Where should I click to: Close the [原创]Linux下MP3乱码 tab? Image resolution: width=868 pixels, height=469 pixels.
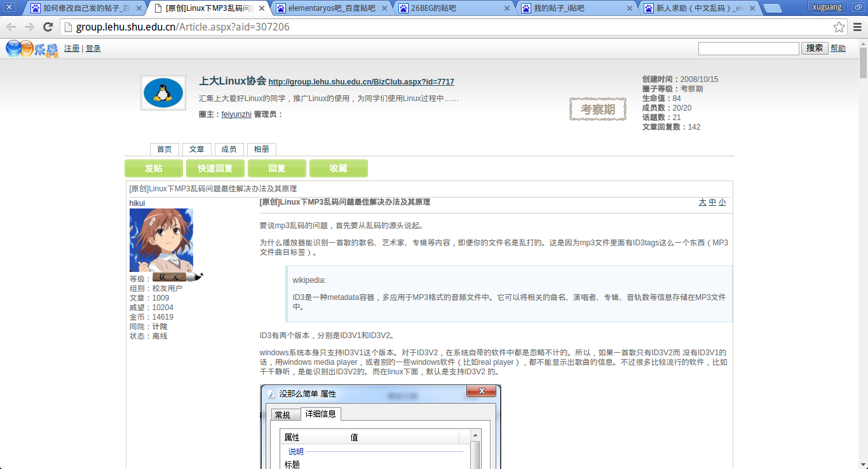coord(262,8)
